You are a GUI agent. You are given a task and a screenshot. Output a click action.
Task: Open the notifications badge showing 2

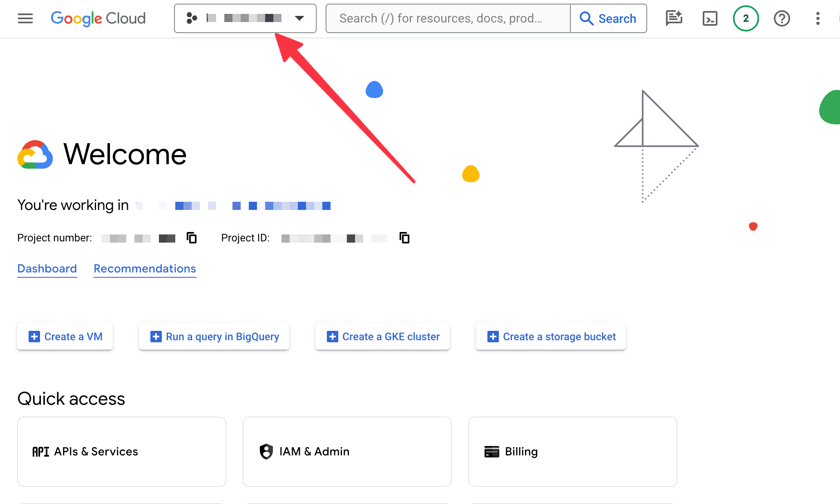(746, 18)
